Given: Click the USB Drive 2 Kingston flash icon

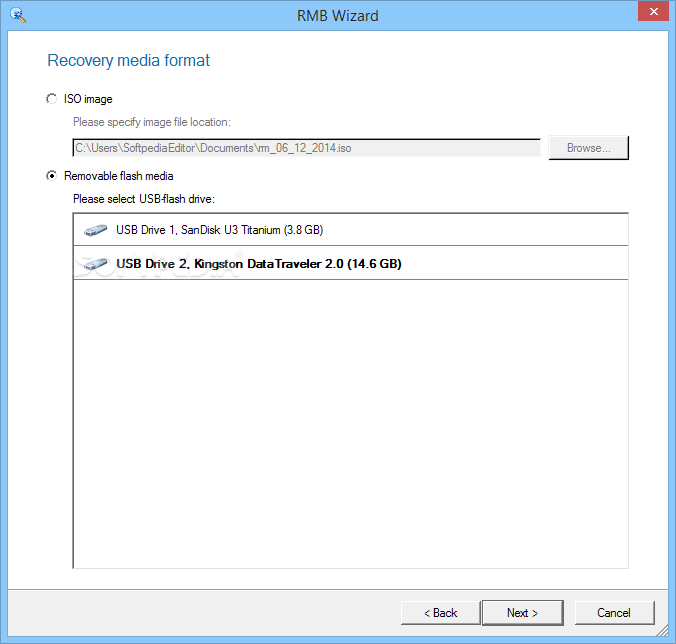Looking at the screenshot, I should pos(95,264).
